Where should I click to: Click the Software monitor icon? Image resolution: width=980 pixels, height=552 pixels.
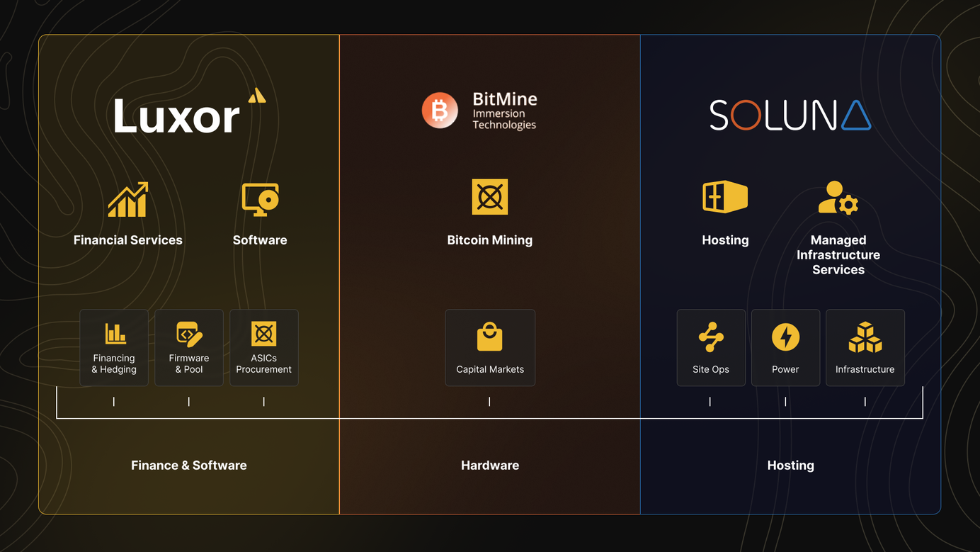coord(260,200)
